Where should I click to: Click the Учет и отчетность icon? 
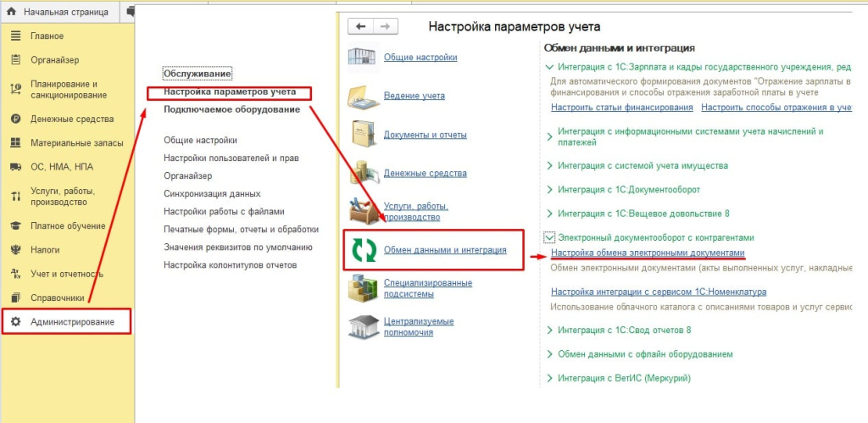click(x=15, y=274)
